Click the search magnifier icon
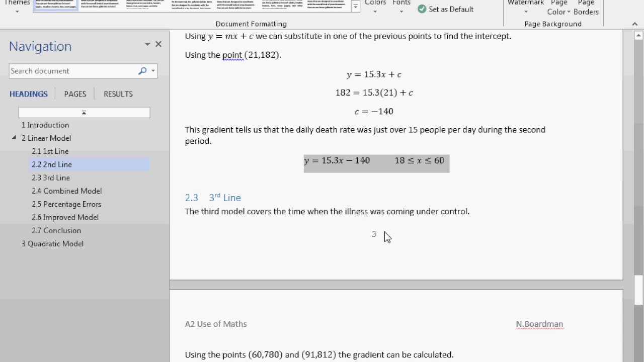Viewport: 644px width, 362px height. (142, 71)
